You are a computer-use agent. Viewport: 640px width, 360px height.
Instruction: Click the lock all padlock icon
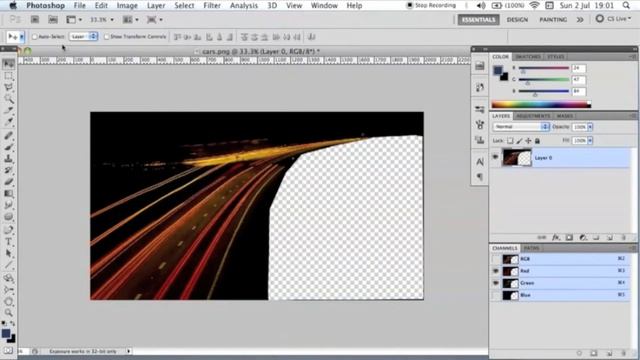[x=538, y=141]
